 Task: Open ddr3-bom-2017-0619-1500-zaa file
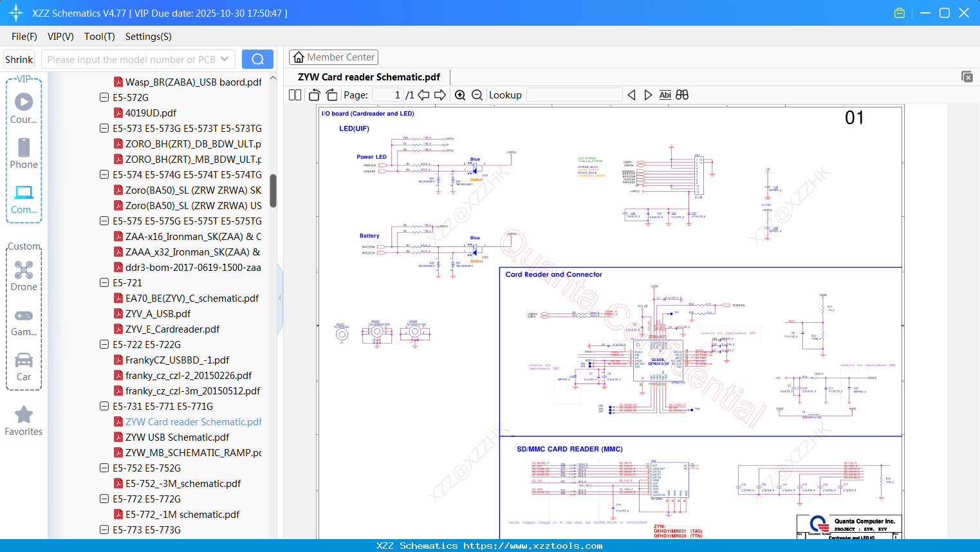tap(193, 267)
